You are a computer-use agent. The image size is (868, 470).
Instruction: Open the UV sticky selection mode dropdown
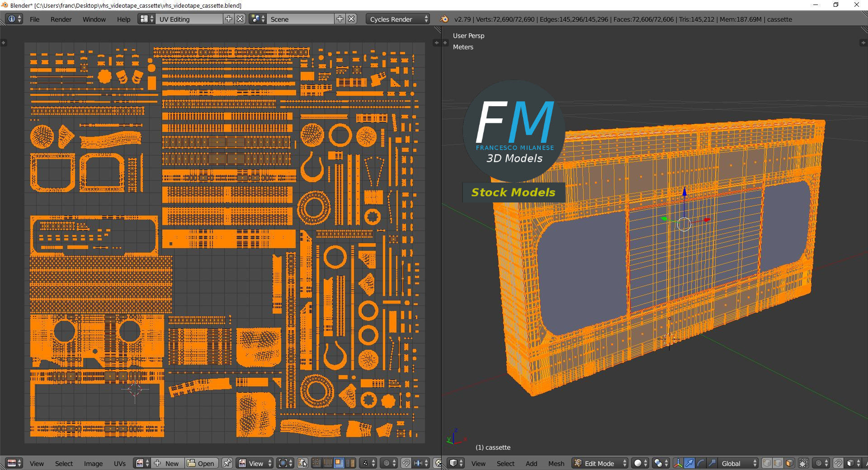[367, 463]
